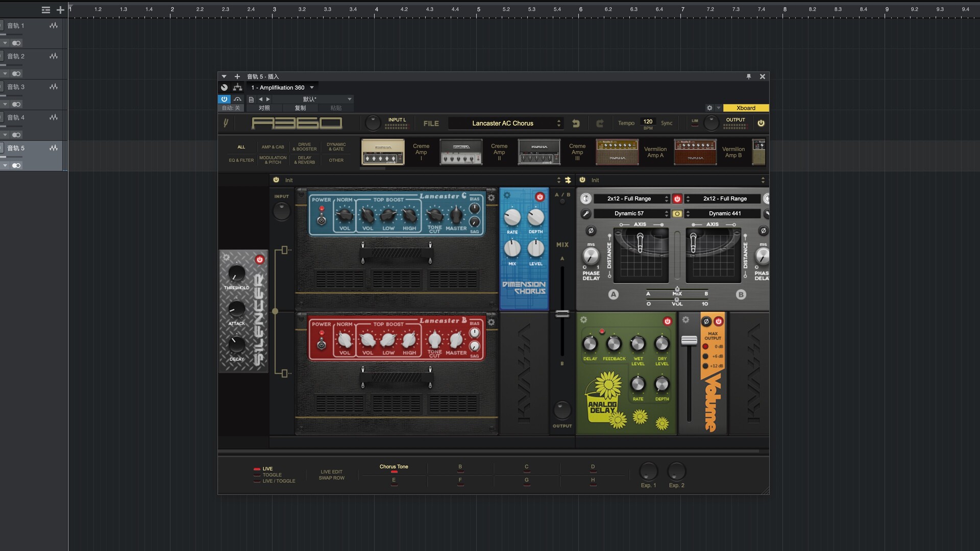Open Amplifikation 360 plugin dropdown
The image size is (980, 551).
(282, 88)
